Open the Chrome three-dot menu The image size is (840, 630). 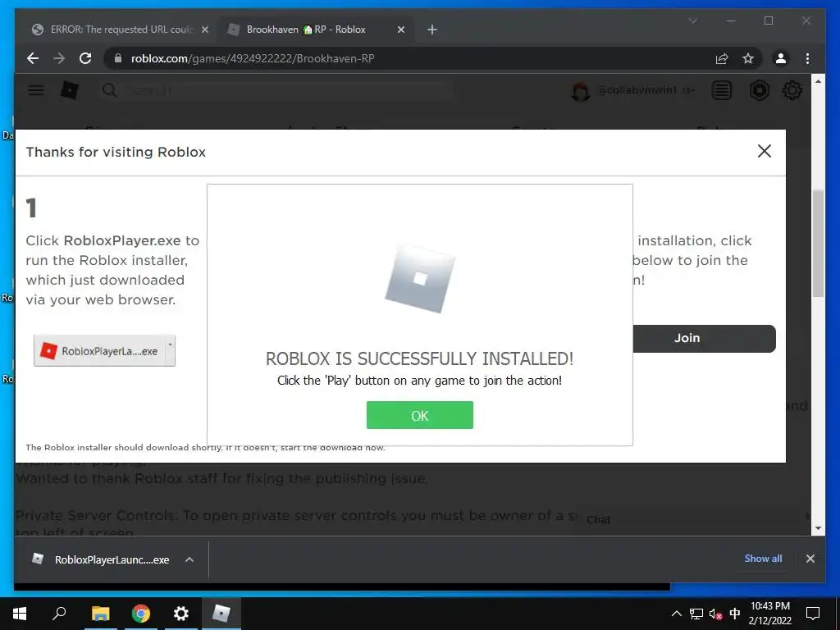(x=807, y=58)
